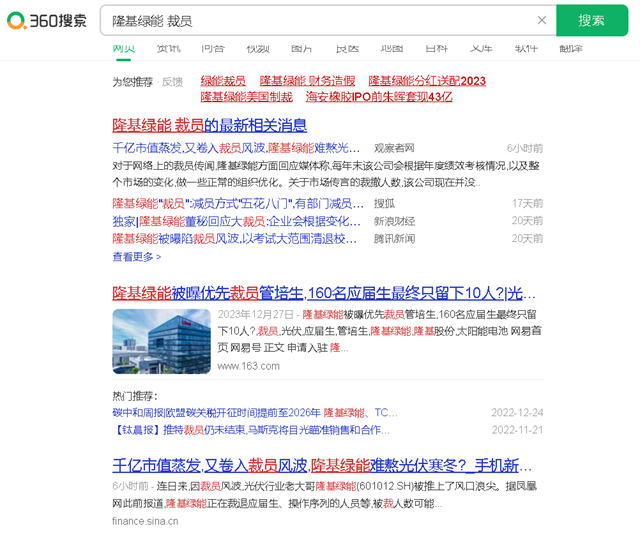Open result 隆基绿能被曝优先裁员管培生 title
The image size is (640, 540).
(x=324, y=293)
